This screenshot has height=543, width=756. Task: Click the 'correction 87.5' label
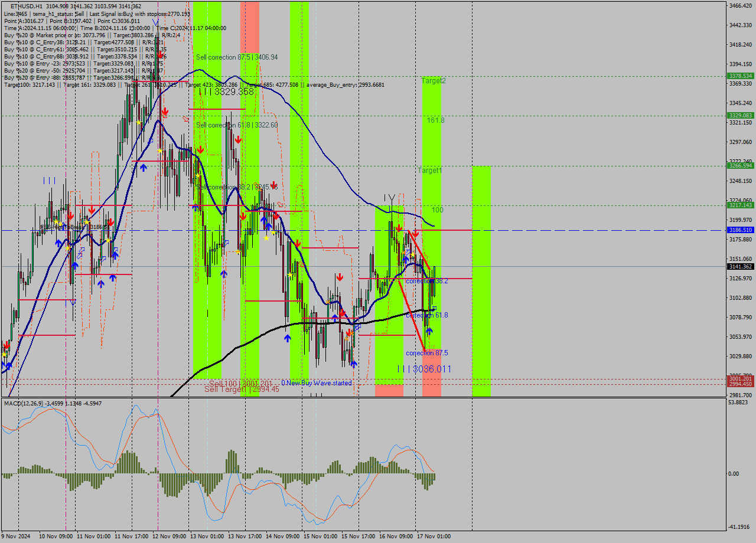click(x=426, y=353)
